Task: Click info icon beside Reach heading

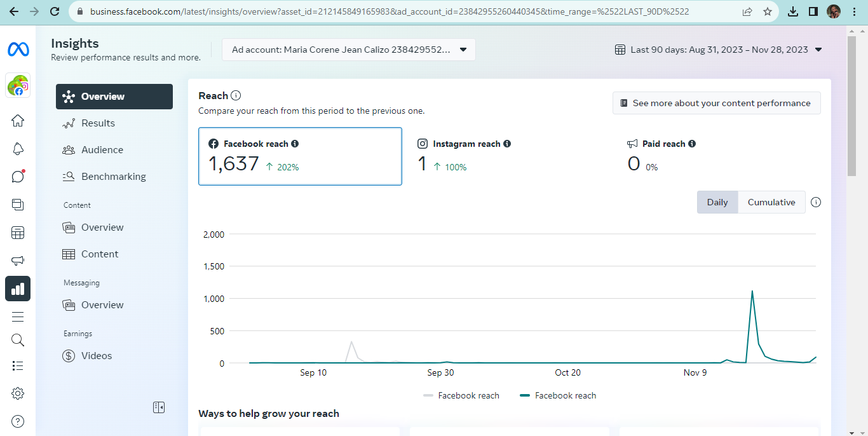Action: [x=236, y=96]
